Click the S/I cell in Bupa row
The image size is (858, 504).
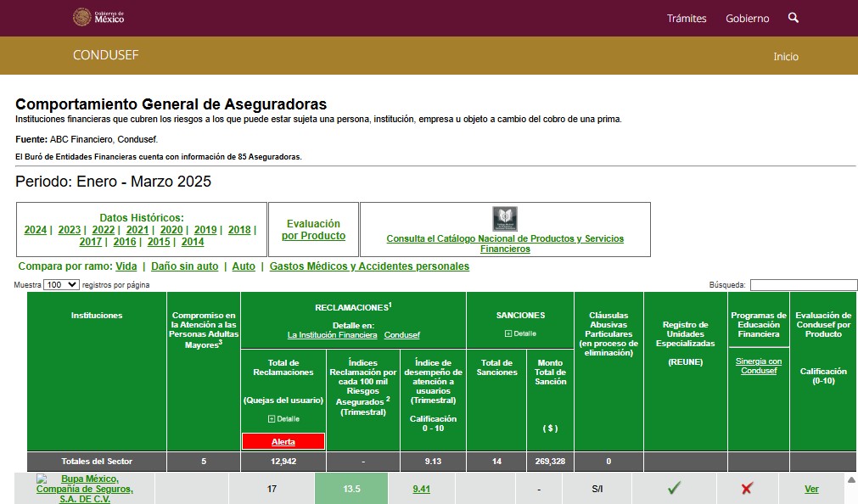tap(597, 489)
